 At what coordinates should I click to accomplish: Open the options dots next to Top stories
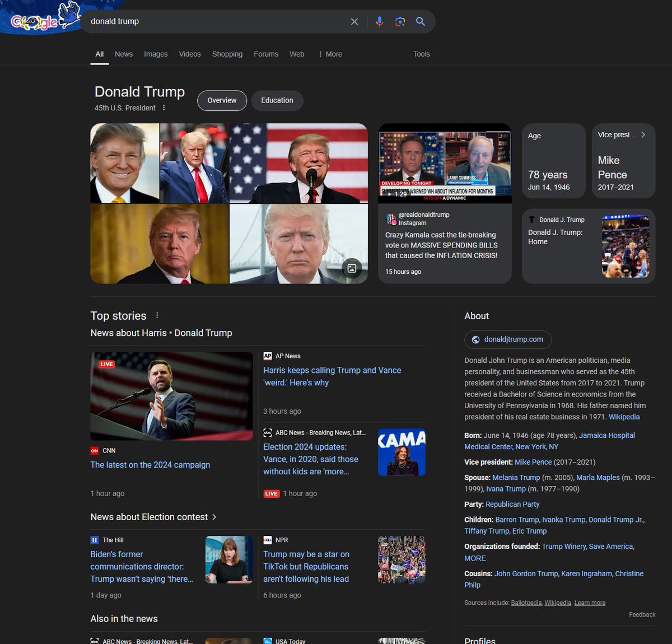(x=157, y=315)
